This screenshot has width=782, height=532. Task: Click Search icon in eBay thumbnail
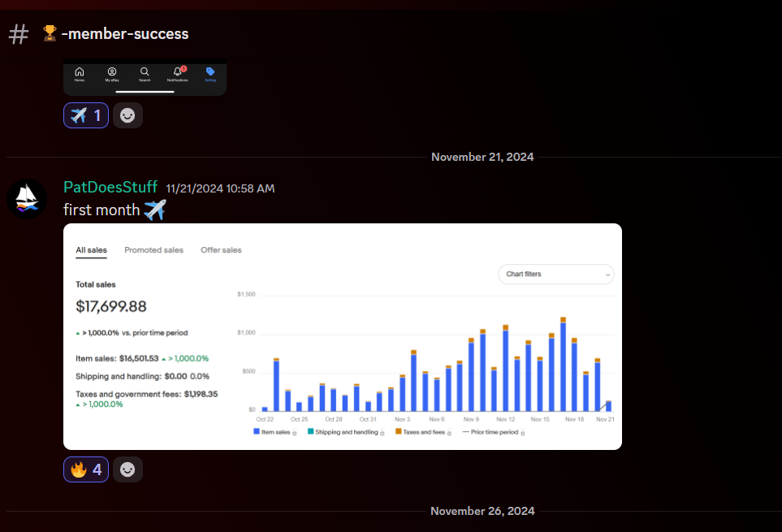[x=145, y=74]
